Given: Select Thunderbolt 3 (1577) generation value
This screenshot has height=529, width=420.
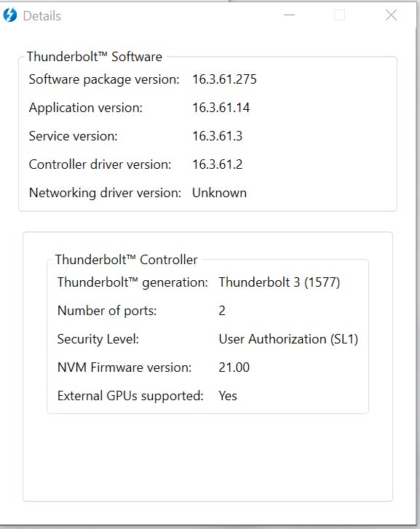Looking at the screenshot, I should 280,282.
